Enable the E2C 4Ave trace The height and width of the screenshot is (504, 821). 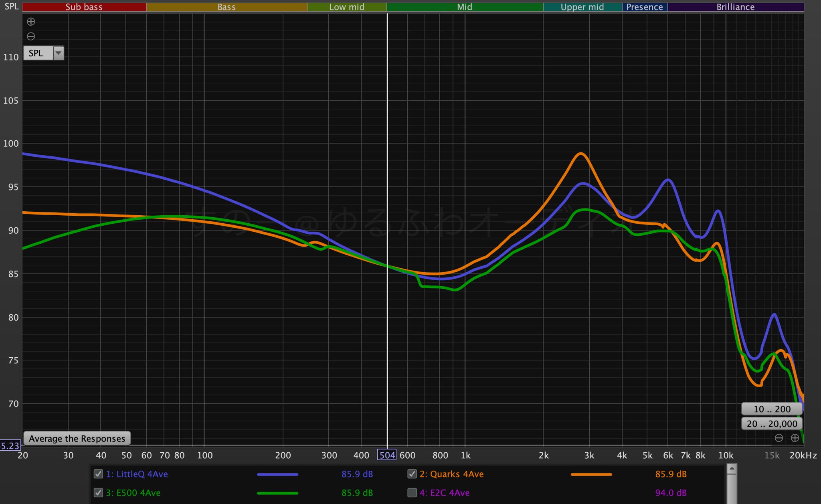coord(412,492)
